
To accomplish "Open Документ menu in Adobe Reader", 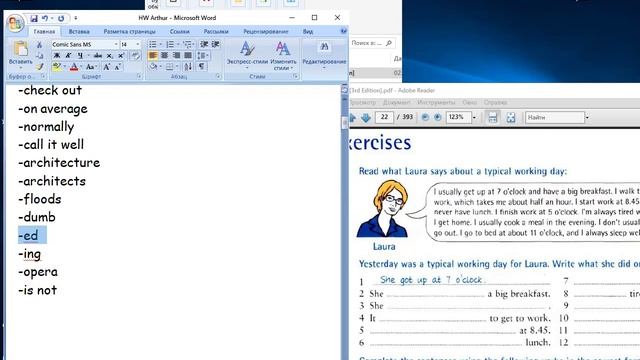I will (x=396, y=102).
